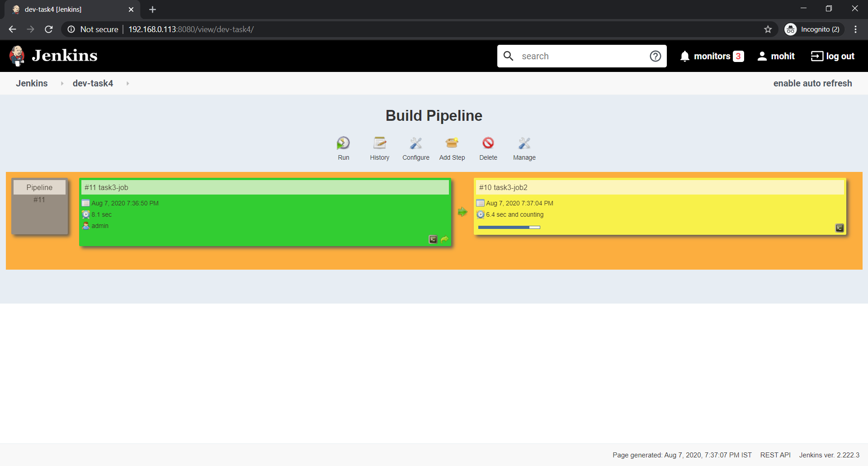Click the Build Pipeline heading
The width and height of the screenshot is (868, 466).
(x=434, y=116)
